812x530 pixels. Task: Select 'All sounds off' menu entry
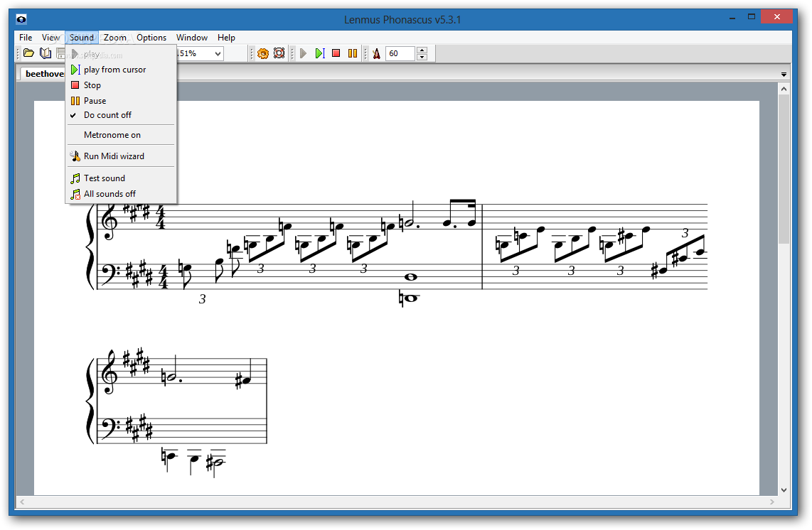pyautogui.click(x=121, y=193)
